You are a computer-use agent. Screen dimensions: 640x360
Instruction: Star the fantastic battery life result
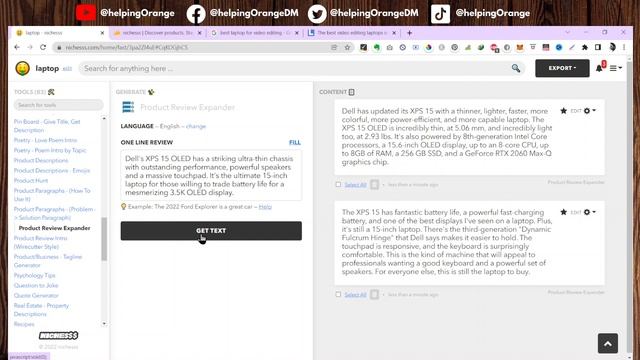(x=563, y=212)
